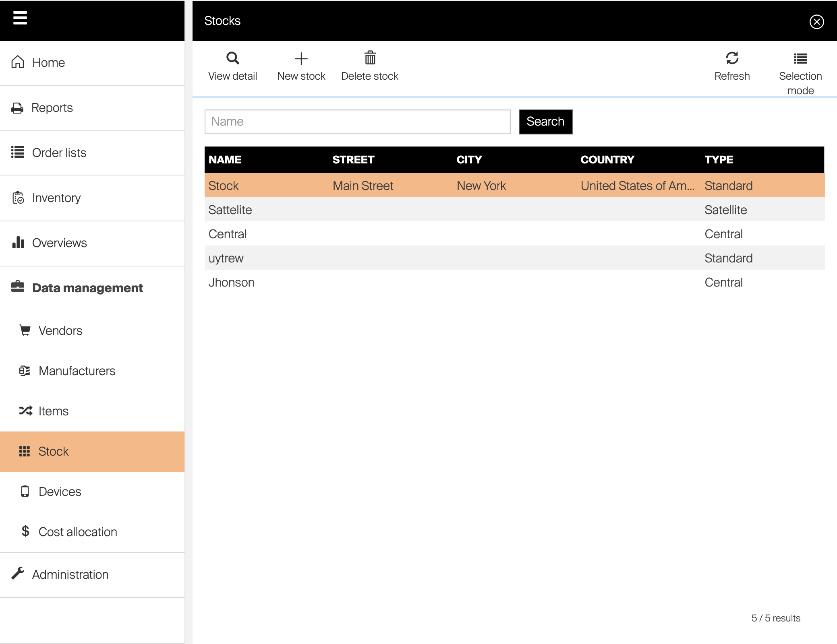This screenshot has width=837, height=644.
Task: Click the Delete stock trash icon
Action: [370, 58]
